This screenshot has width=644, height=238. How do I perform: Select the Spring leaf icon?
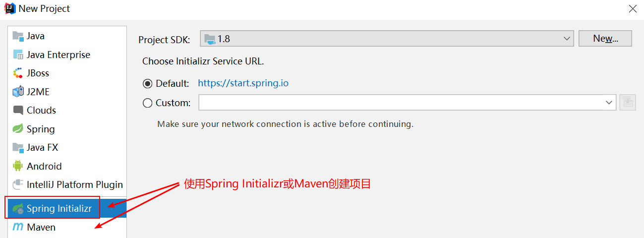click(18, 129)
